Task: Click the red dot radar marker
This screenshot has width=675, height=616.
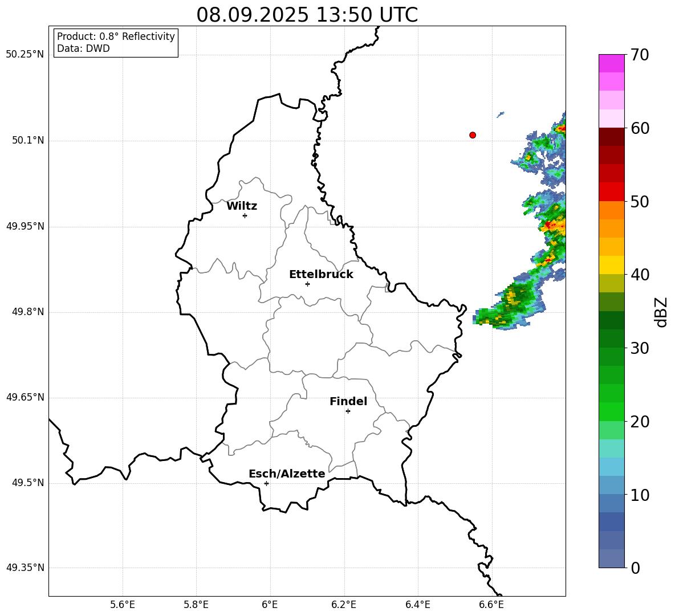Action: (473, 135)
